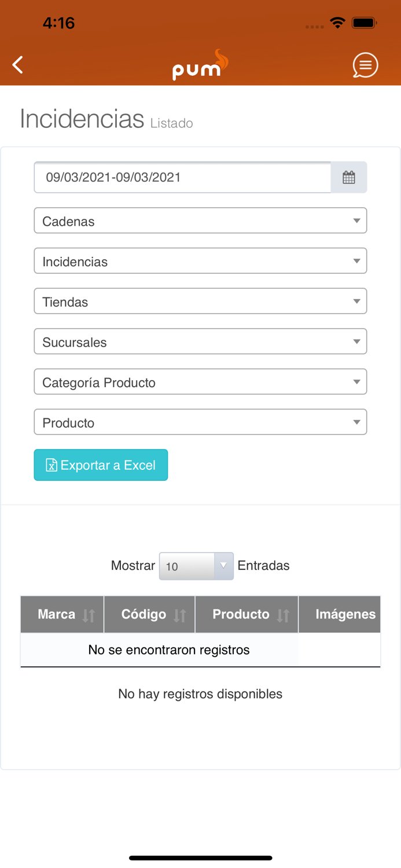Screen dimensions: 401x868
Task: Open the calendar date picker icon
Action: point(350,177)
